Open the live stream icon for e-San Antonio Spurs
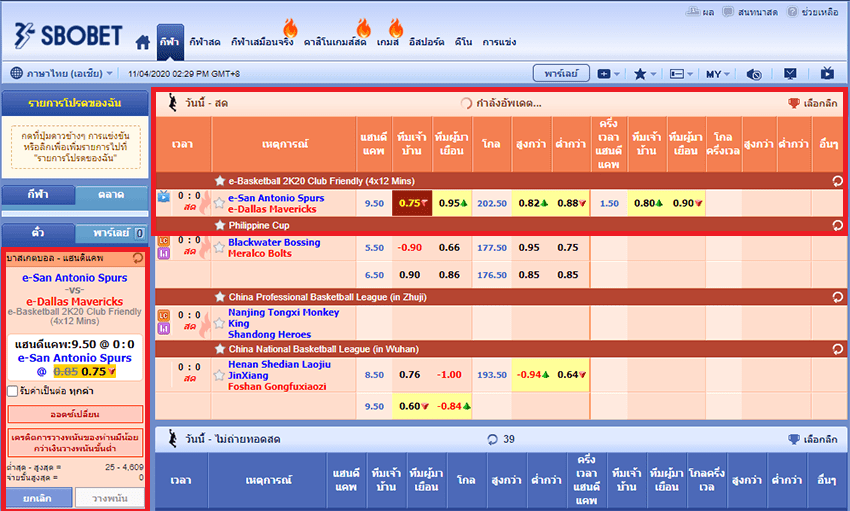The width and height of the screenshot is (850, 511). 164,196
